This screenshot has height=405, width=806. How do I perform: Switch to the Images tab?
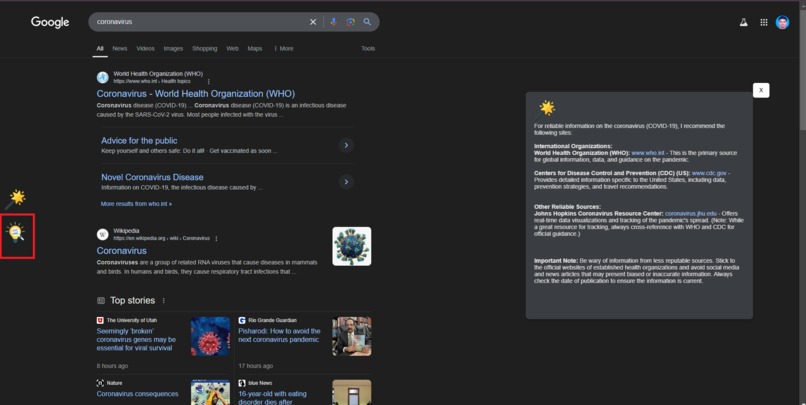[173, 48]
